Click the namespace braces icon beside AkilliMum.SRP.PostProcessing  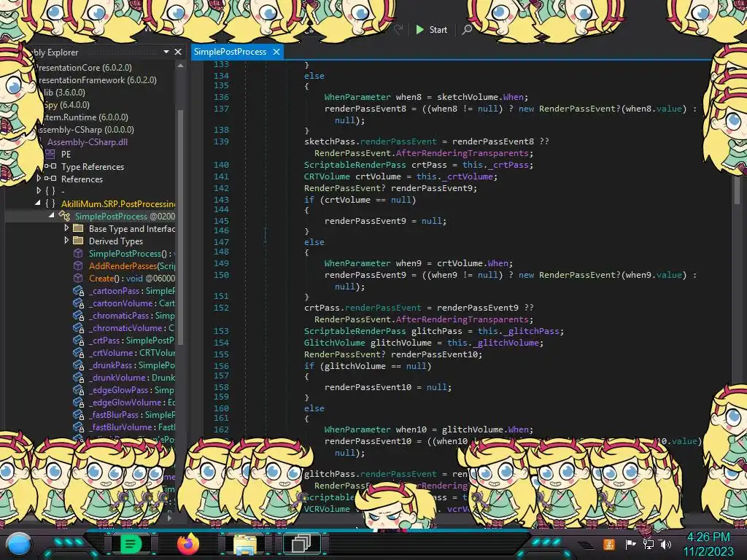click(50, 203)
